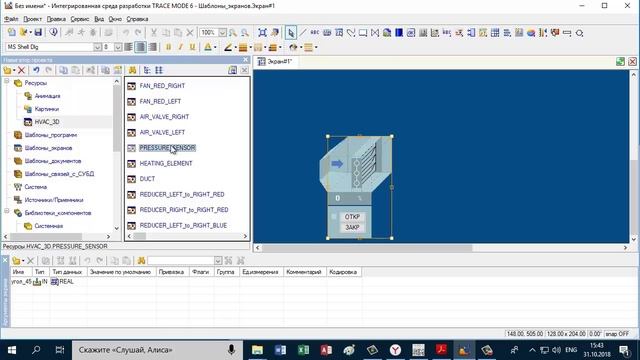The height and width of the screenshot is (360, 640).
Task: Select the arrow pointer tool
Action: (291, 33)
